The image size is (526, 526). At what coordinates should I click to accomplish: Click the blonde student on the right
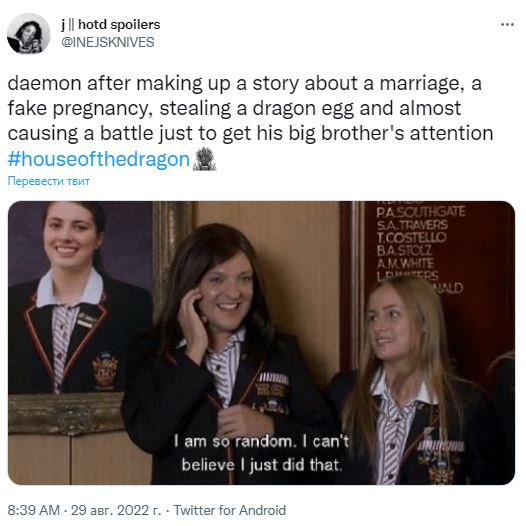[416, 379]
